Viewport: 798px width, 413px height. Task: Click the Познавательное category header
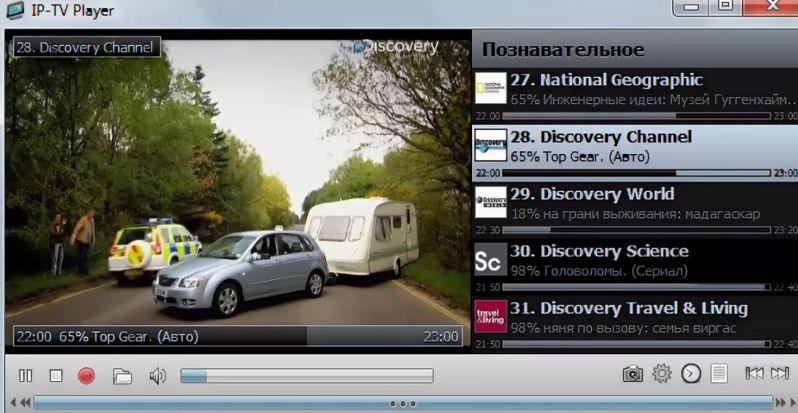point(635,49)
